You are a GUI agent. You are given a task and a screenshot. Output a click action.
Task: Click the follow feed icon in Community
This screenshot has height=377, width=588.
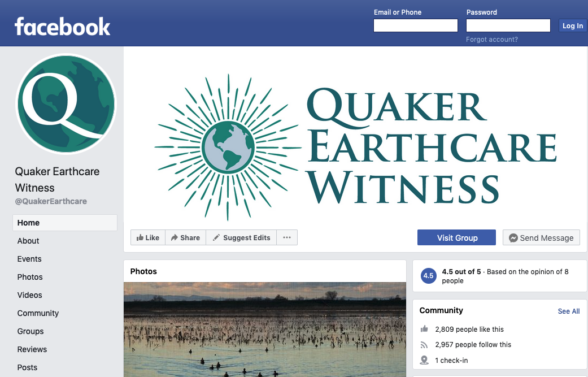(x=424, y=344)
